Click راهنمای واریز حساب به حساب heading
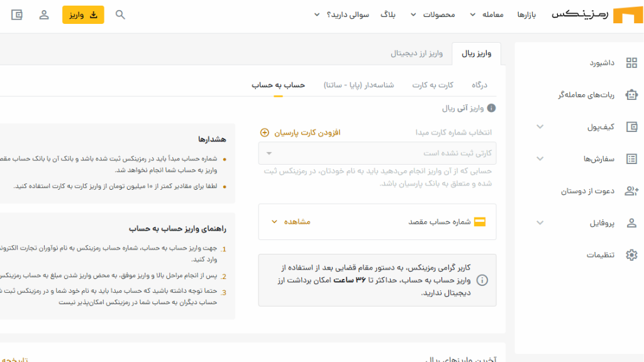 coord(177,228)
